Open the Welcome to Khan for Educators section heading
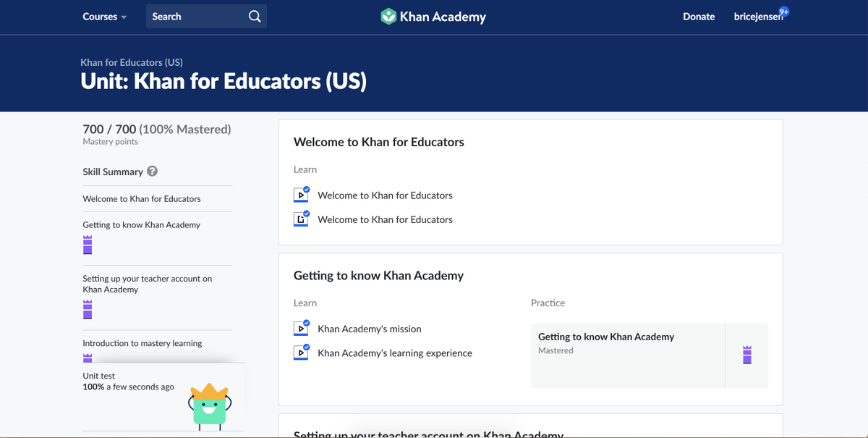 coord(379,142)
